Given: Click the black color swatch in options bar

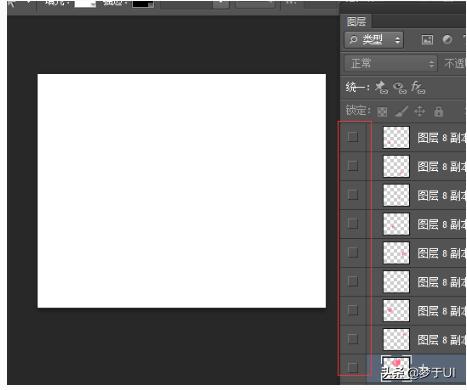Looking at the screenshot, I should click(x=143, y=4).
